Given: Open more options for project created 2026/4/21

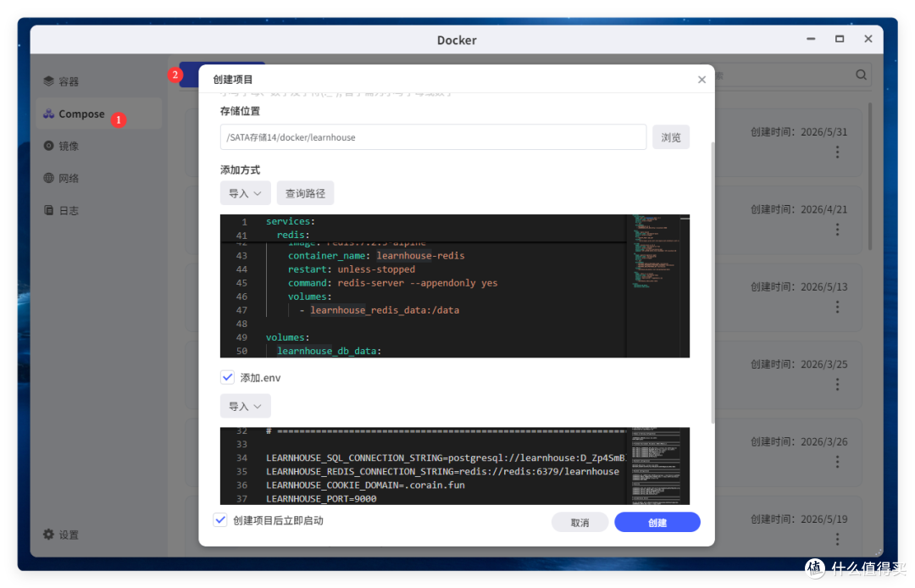Looking at the screenshot, I should coord(837,230).
